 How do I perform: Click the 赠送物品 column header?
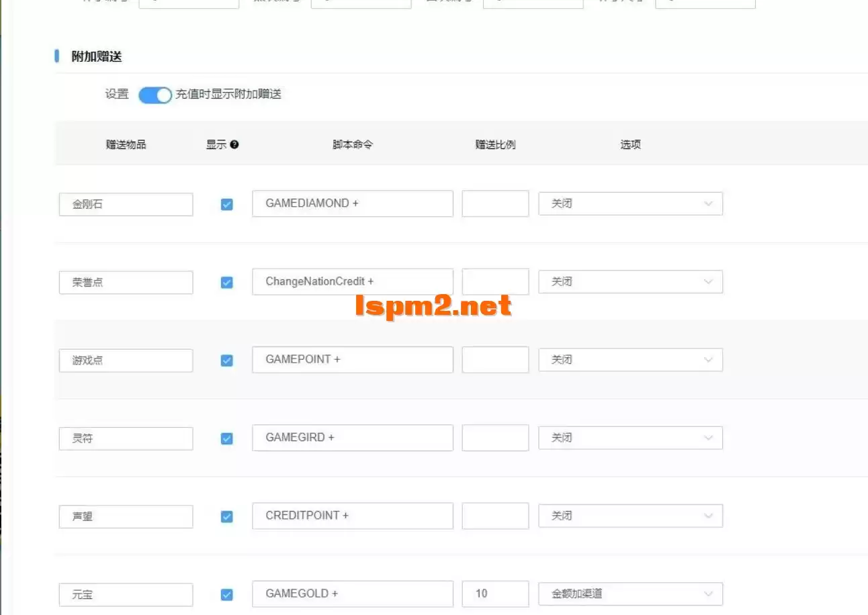pos(126,144)
